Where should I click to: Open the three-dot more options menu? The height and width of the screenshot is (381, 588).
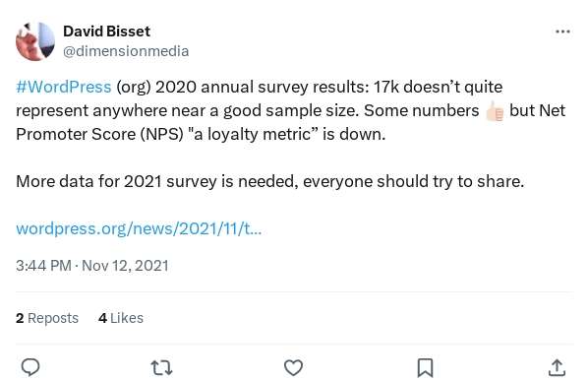pos(562,32)
